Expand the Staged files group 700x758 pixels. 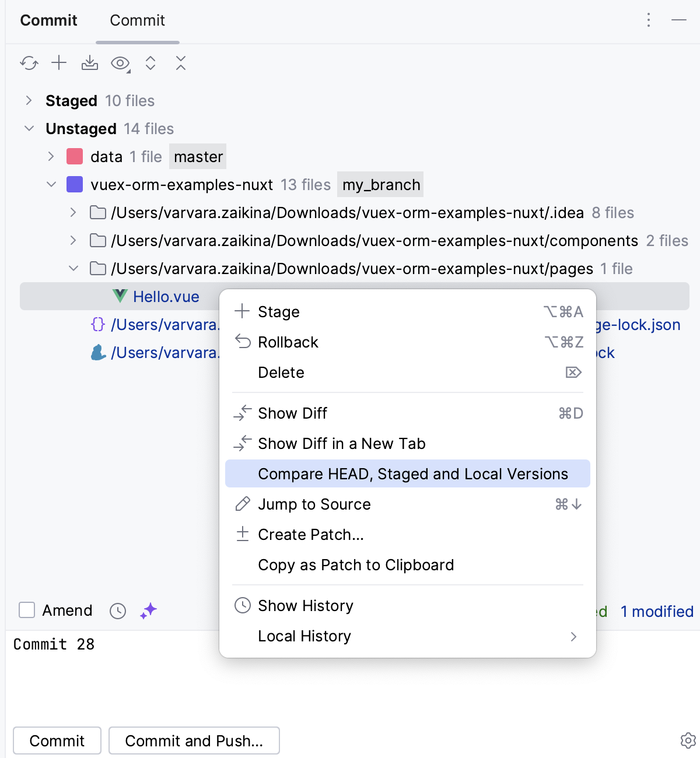pyautogui.click(x=28, y=100)
